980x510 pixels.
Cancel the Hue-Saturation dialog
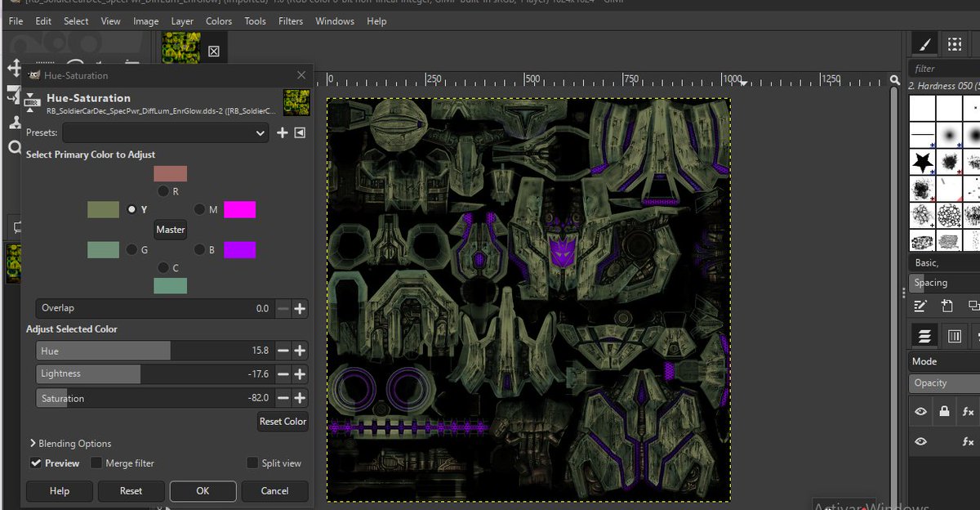click(x=274, y=491)
